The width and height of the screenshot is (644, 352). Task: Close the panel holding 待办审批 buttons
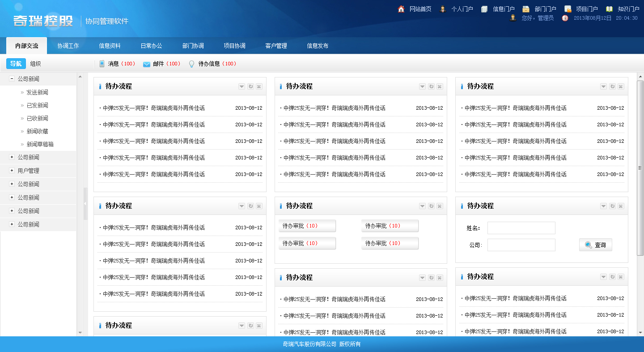click(440, 206)
